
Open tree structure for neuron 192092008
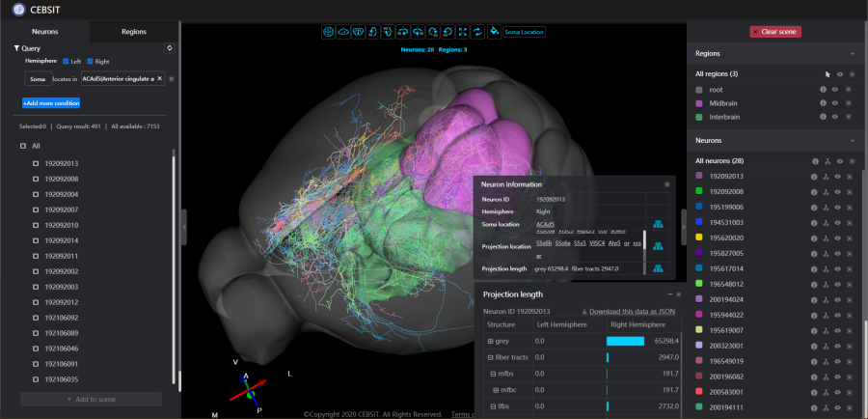[x=827, y=191]
